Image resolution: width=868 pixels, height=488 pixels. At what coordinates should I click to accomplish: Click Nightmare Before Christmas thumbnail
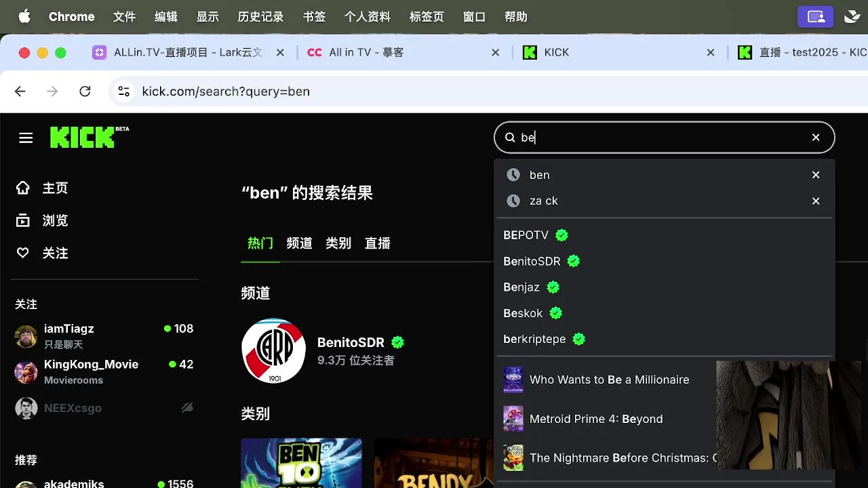point(513,458)
